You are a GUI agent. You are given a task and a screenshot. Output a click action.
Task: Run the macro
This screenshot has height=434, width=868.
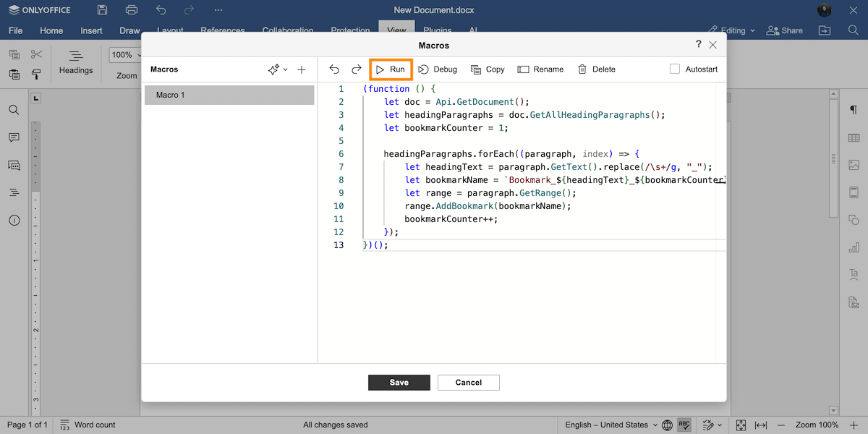391,69
